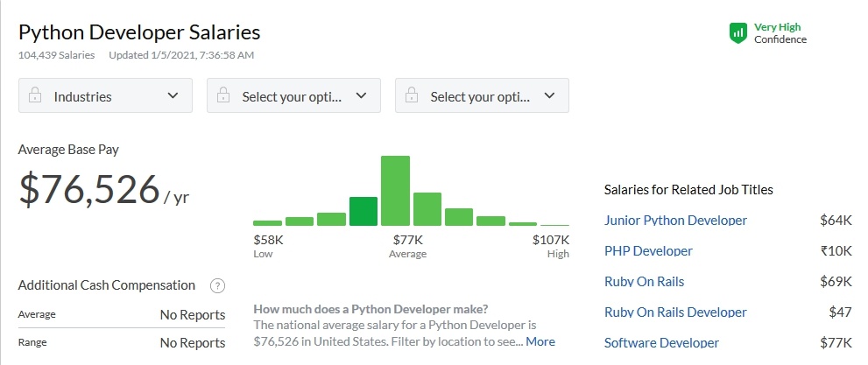Open the Software Developer salary link
The image size is (868, 365).
(661, 342)
